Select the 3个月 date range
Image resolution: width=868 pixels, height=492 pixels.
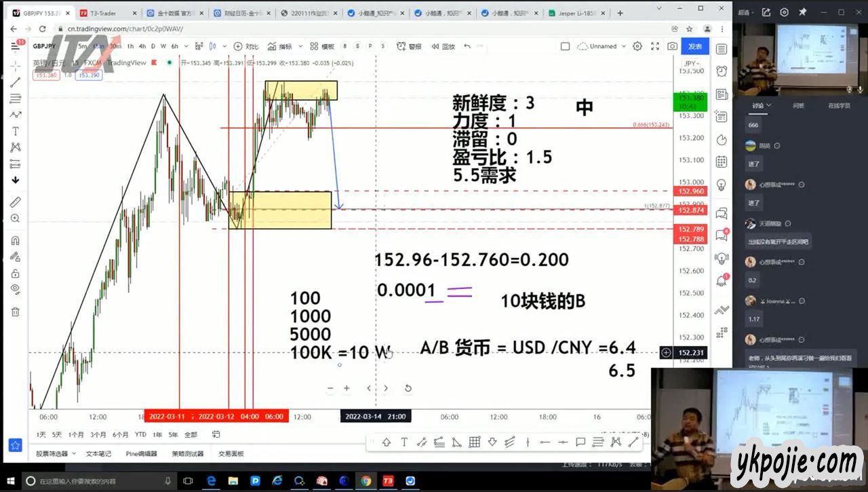pos(98,434)
